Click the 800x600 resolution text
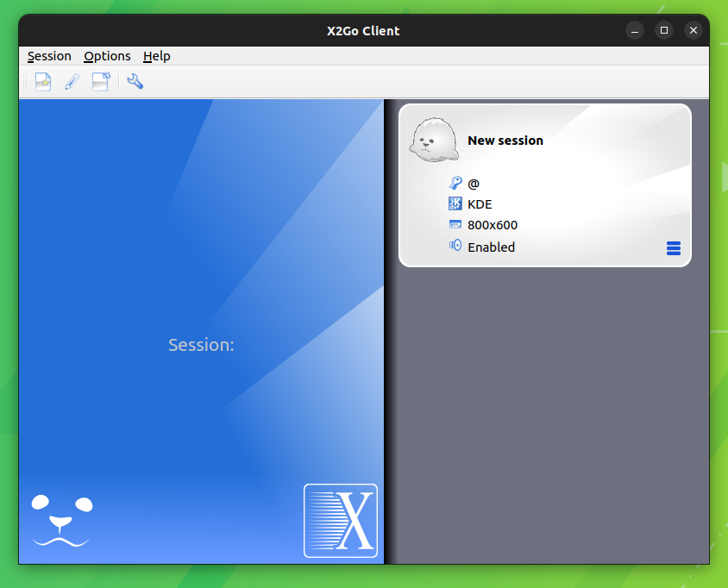The height and width of the screenshot is (588, 728). [492, 224]
